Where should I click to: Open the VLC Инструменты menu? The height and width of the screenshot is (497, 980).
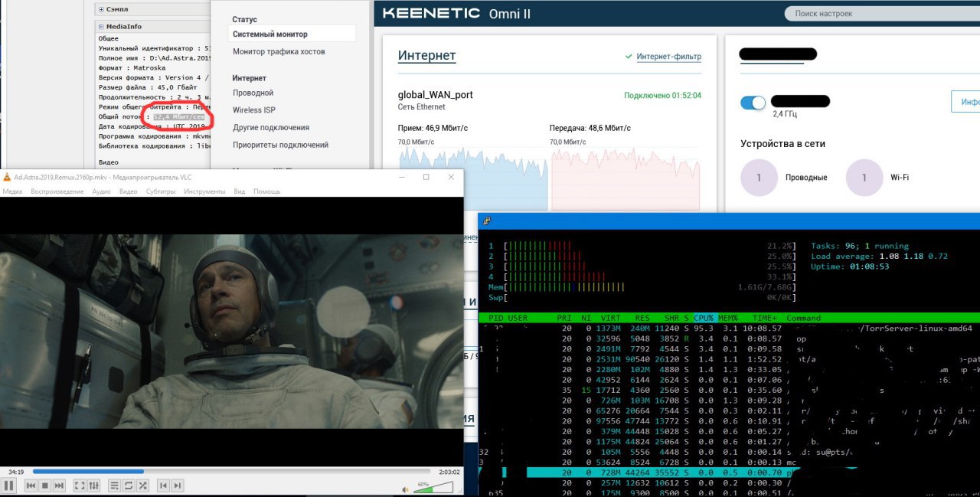point(204,191)
